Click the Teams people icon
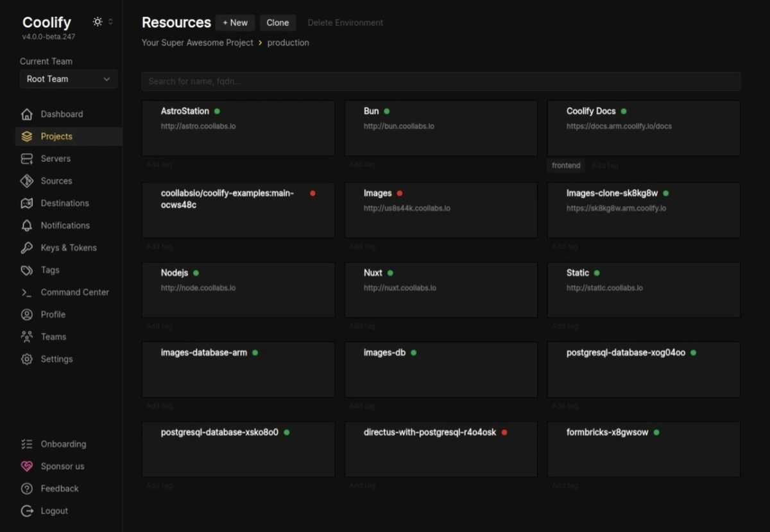This screenshot has width=770, height=532. click(x=27, y=337)
